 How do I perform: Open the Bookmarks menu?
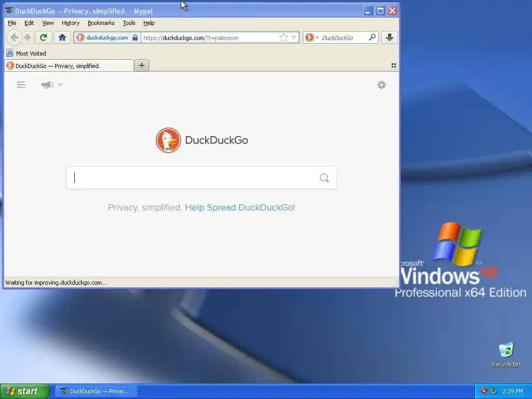[x=101, y=23]
